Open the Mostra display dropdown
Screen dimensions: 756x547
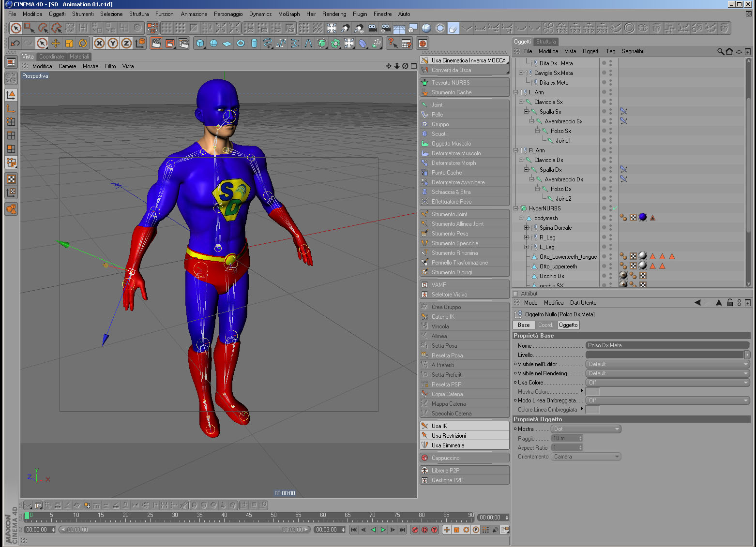click(x=586, y=429)
